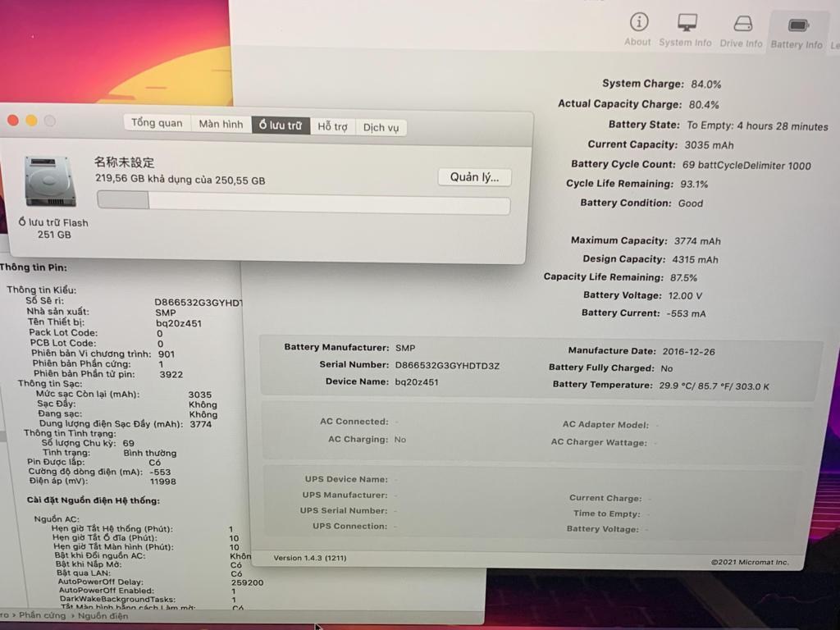840x630 pixels.
Task: Click the Current Capacity value 3035 mAh
Action: [x=710, y=145]
